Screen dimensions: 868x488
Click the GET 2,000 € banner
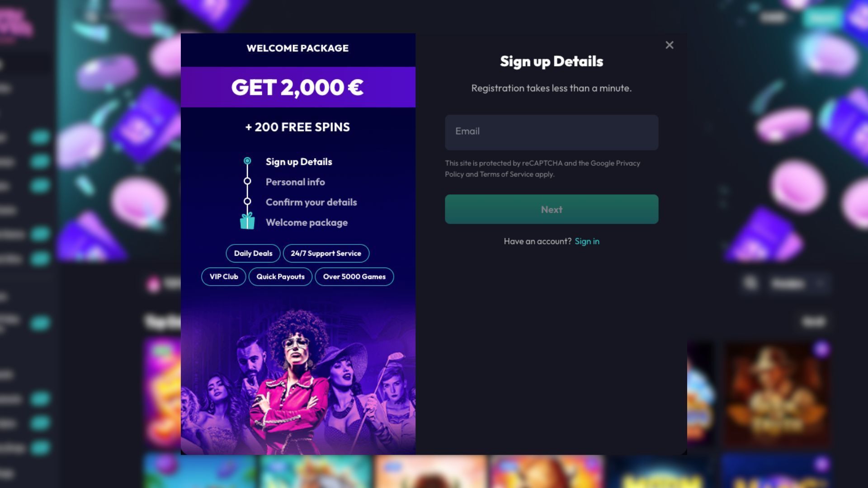click(298, 87)
